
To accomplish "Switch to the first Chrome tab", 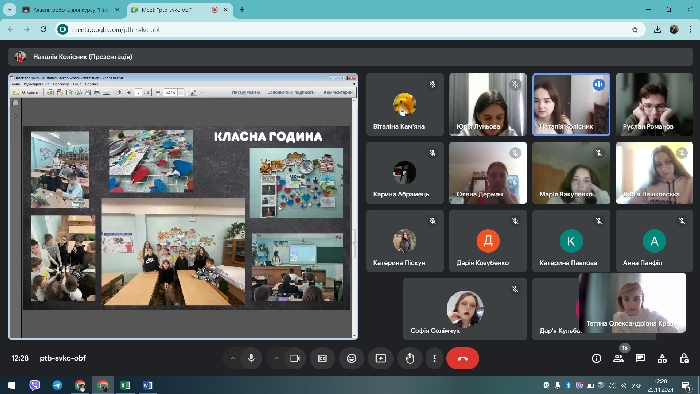I will coord(71,9).
